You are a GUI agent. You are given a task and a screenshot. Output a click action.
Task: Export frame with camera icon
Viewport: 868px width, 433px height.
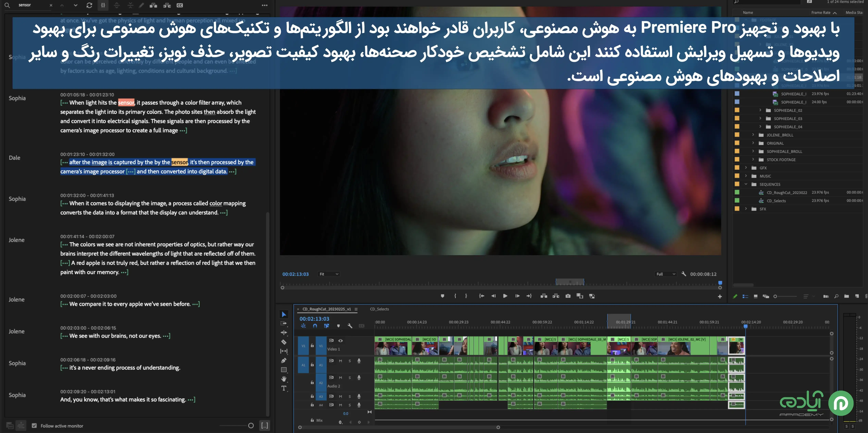(568, 296)
